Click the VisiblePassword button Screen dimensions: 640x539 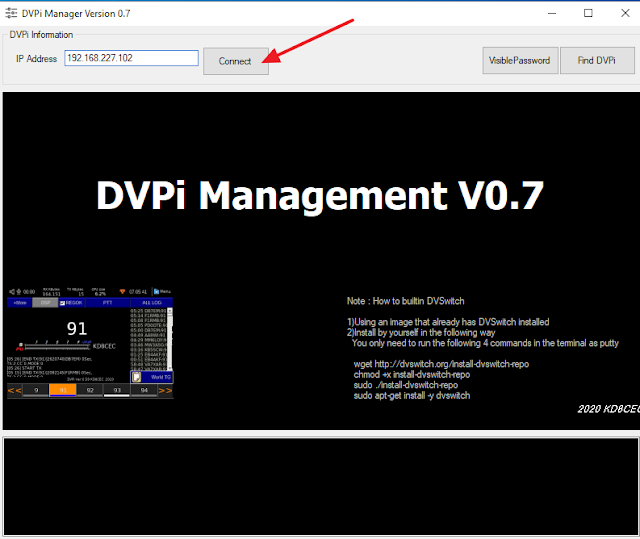pos(520,60)
